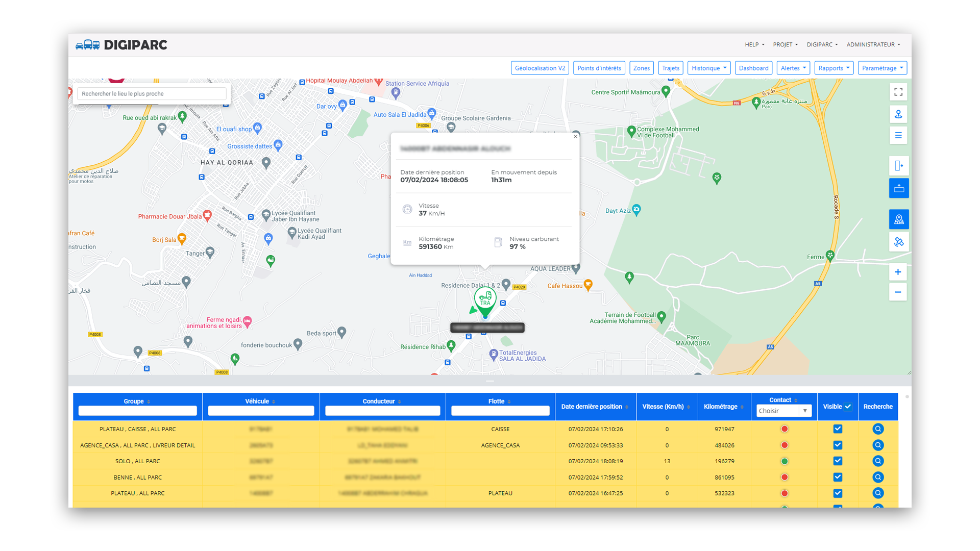The image size is (980, 551).
Task: Uncheck Visible for SOLO, ALL PARC row
Action: [x=838, y=461]
